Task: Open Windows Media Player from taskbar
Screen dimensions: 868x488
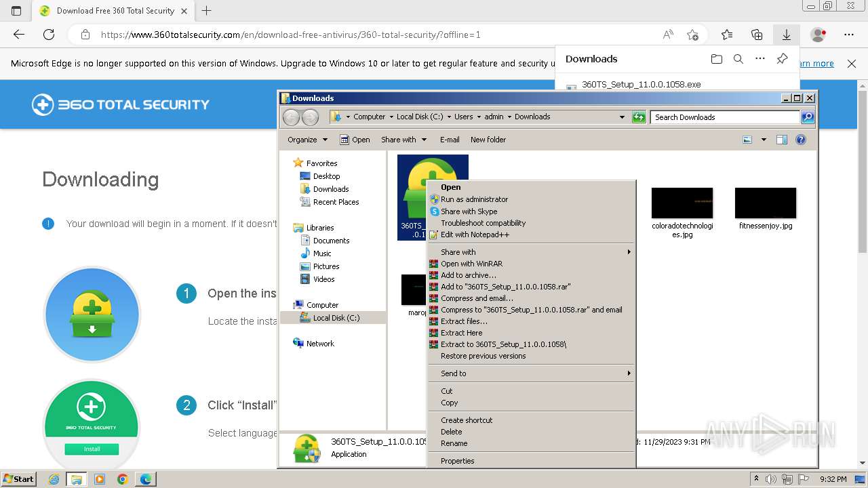Action: tap(100, 479)
